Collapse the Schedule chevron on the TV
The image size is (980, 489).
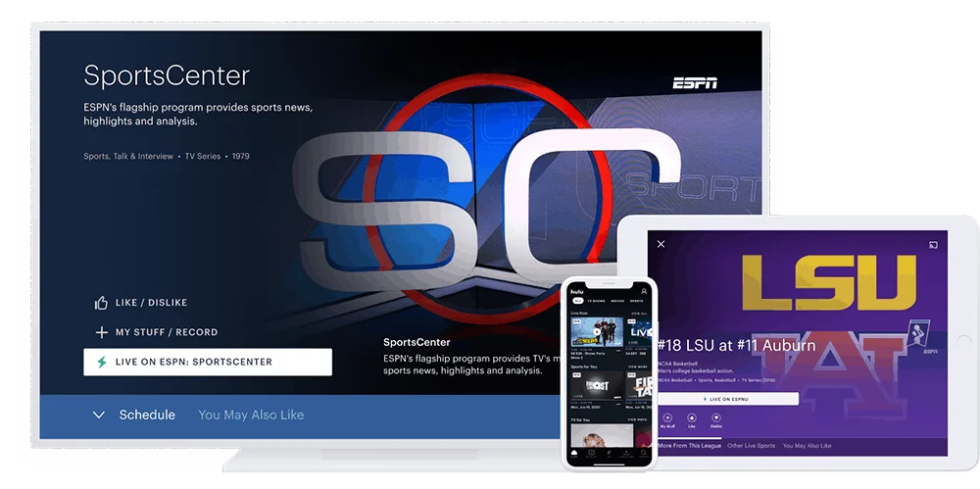pos(99,416)
